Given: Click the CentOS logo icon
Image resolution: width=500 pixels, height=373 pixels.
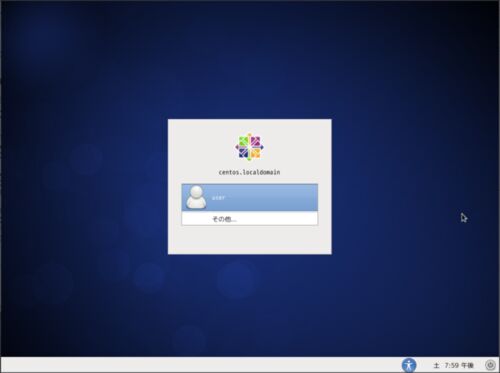Looking at the screenshot, I should [x=250, y=147].
